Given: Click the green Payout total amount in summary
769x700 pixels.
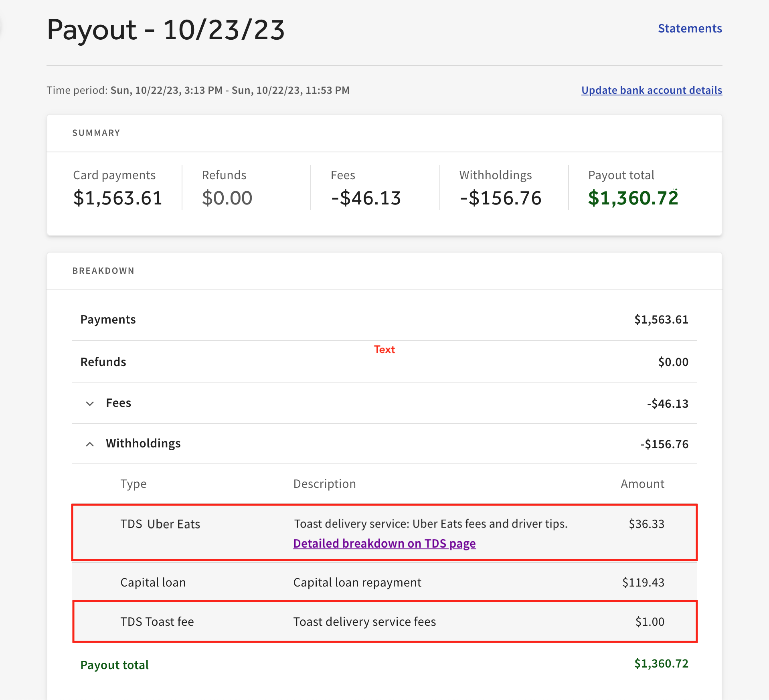Looking at the screenshot, I should coord(633,198).
